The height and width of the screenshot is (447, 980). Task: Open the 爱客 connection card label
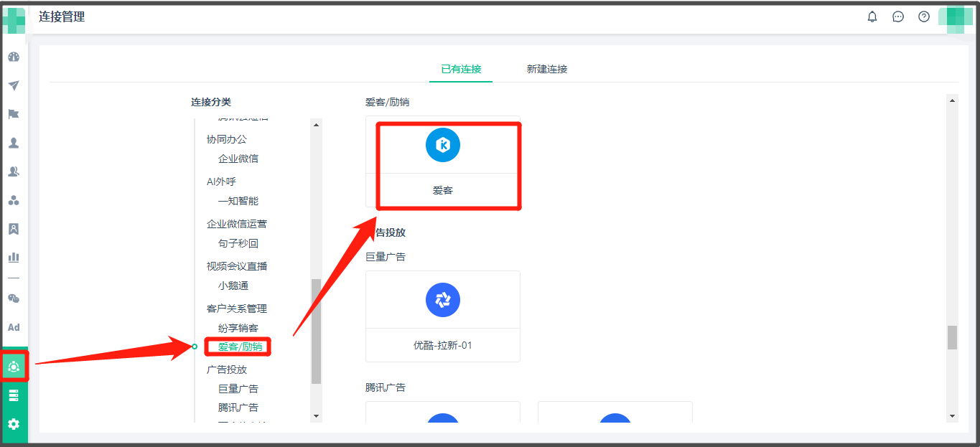(443, 191)
